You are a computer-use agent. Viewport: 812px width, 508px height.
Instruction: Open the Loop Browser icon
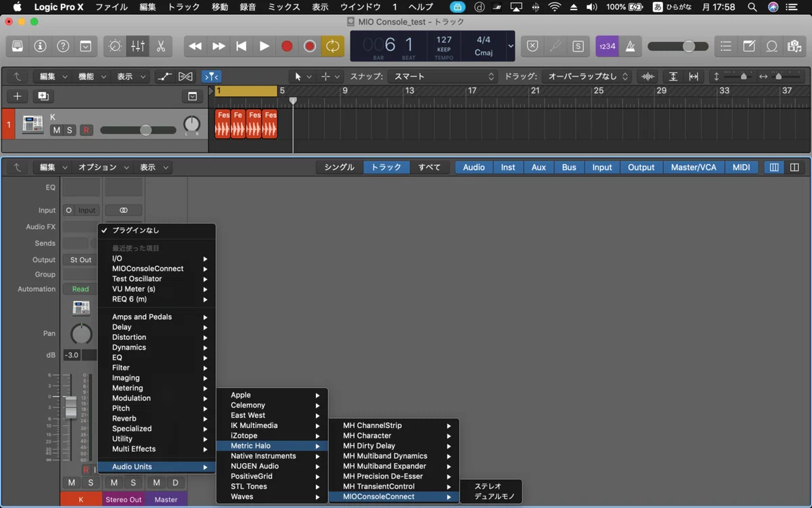771,46
